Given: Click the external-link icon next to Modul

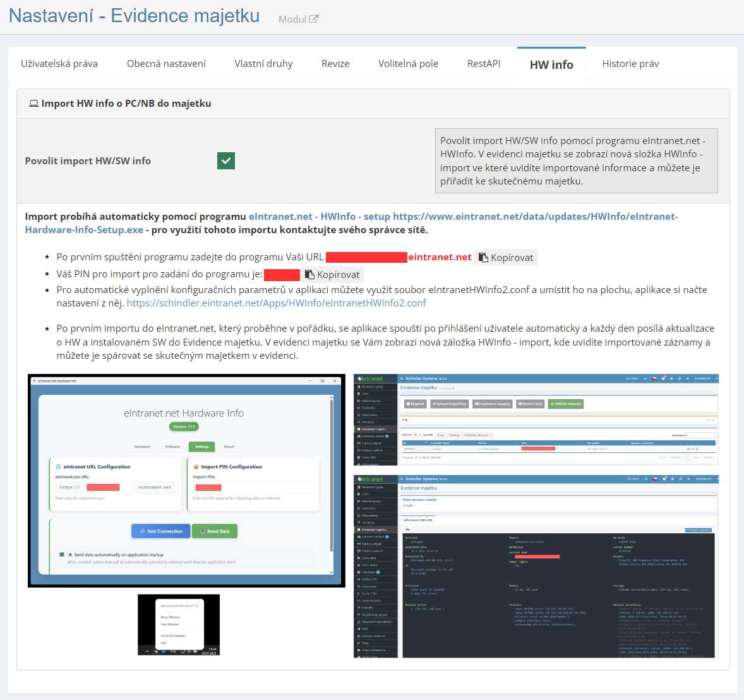Looking at the screenshot, I should click(x=314, y=19).
